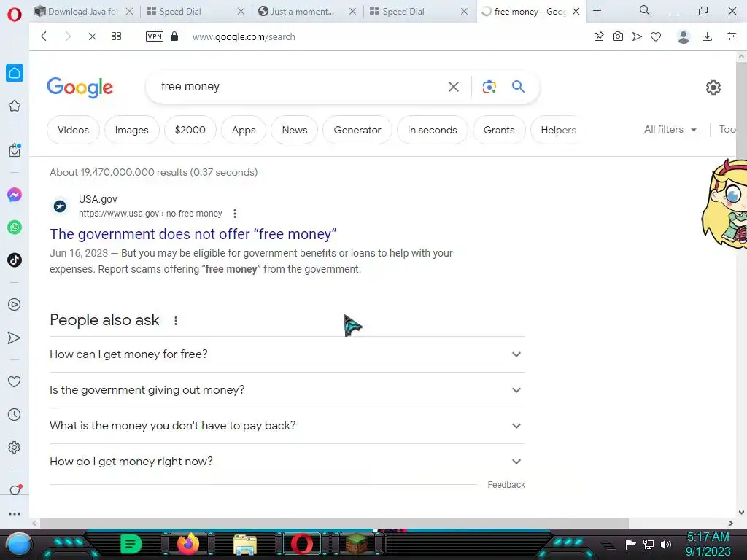
Task: Send page to My Flow from address bar
Action: pos(637,36)
